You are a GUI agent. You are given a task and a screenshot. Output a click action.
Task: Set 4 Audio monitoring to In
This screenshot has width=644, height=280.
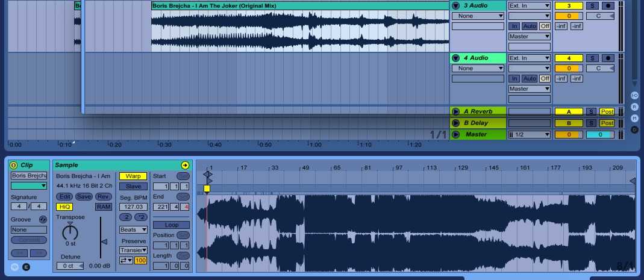(x=514, y=78)
